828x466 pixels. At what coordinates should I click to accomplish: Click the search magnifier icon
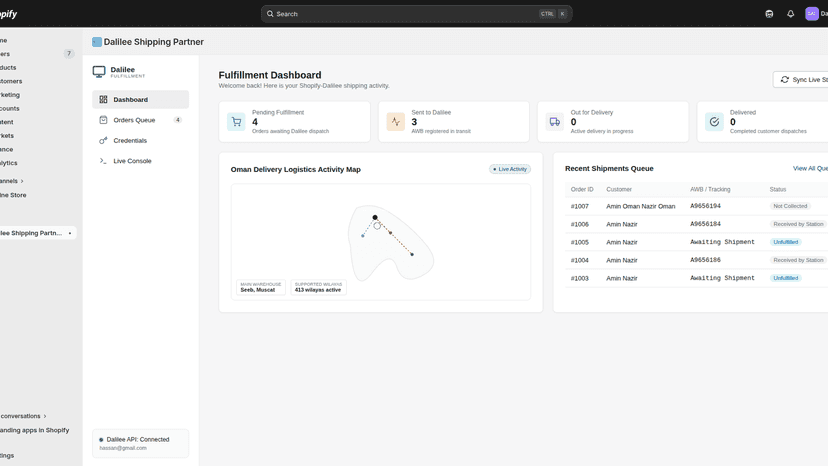[270, 14]
